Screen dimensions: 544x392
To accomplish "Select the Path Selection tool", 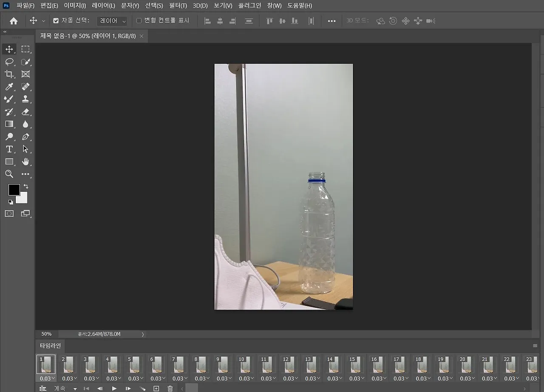I will point(25,149).
